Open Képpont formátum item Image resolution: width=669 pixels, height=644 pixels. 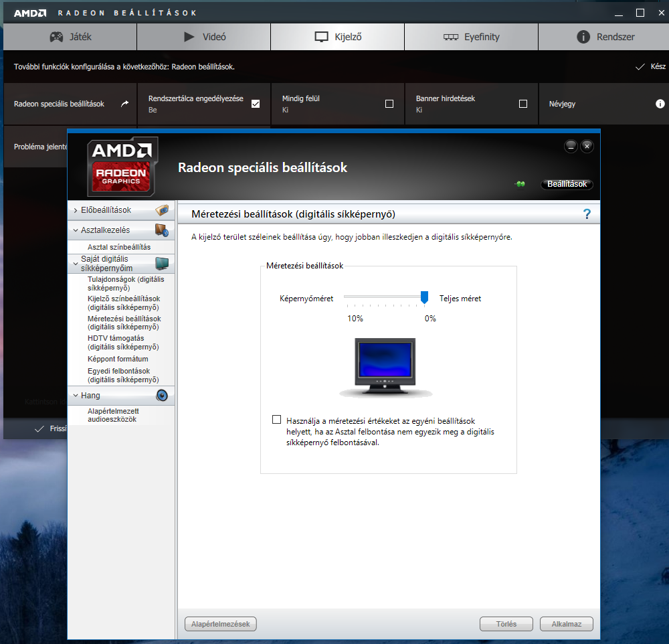coord(118,359)
